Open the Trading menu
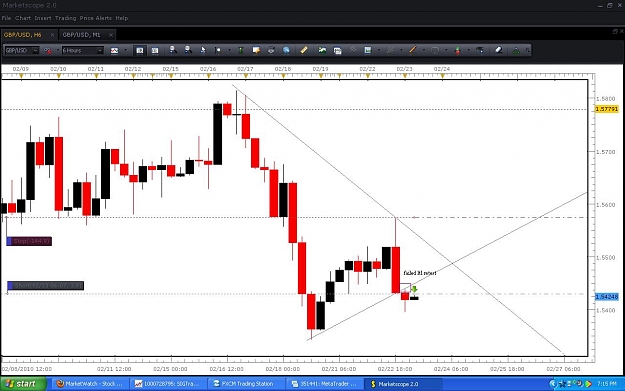Viewport: 625px width, 391px height. [65, 18]
